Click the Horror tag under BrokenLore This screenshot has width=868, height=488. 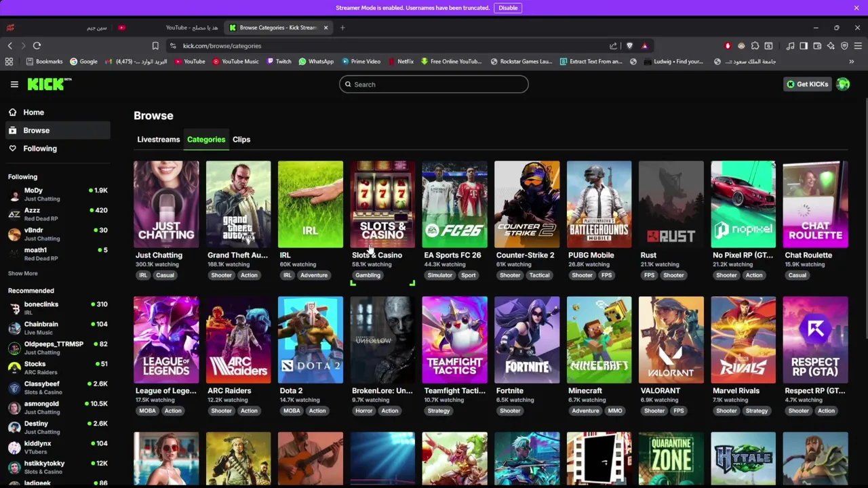pos(363,411)
